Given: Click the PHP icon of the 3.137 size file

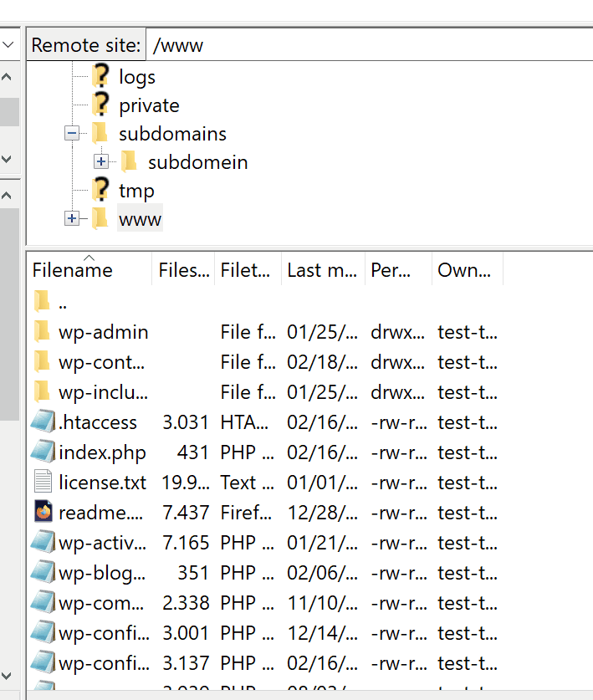Looking at the screenshot, I should tap(43, 662).
